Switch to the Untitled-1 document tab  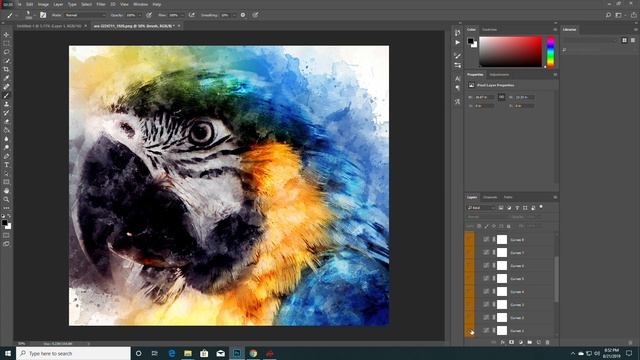49,26
